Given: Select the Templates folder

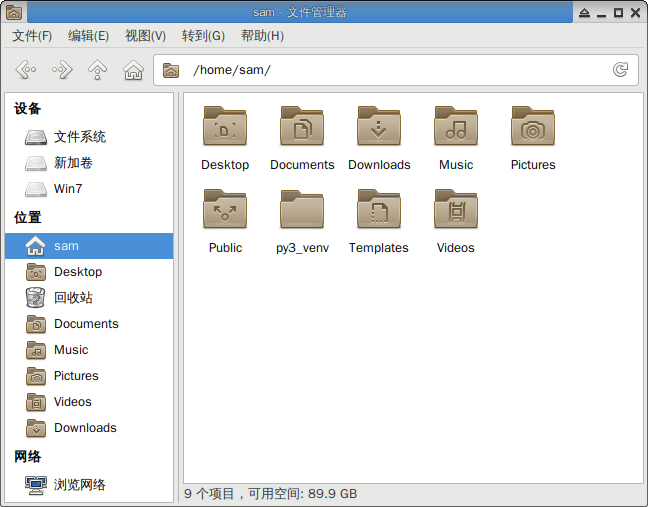Looking at the screenshot, I should [x=379, y=210].
